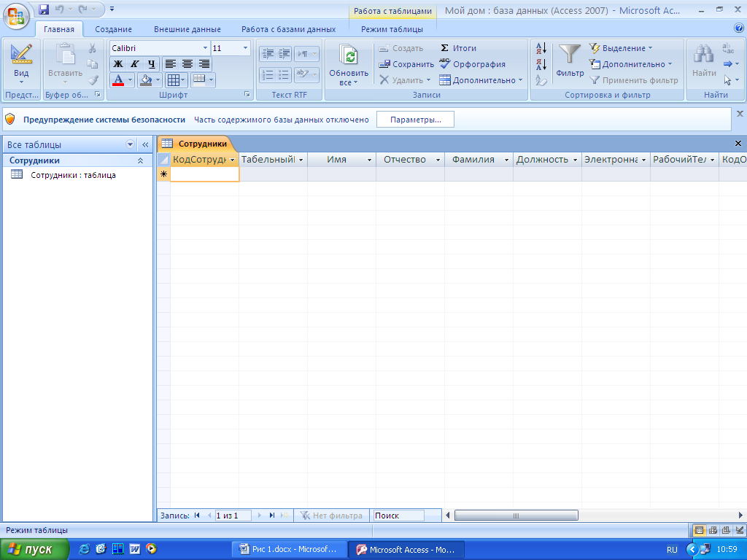The height and width of the screenshot is (560, 747).
Task: Run Орфография spell check
Action: click(472, 64)
